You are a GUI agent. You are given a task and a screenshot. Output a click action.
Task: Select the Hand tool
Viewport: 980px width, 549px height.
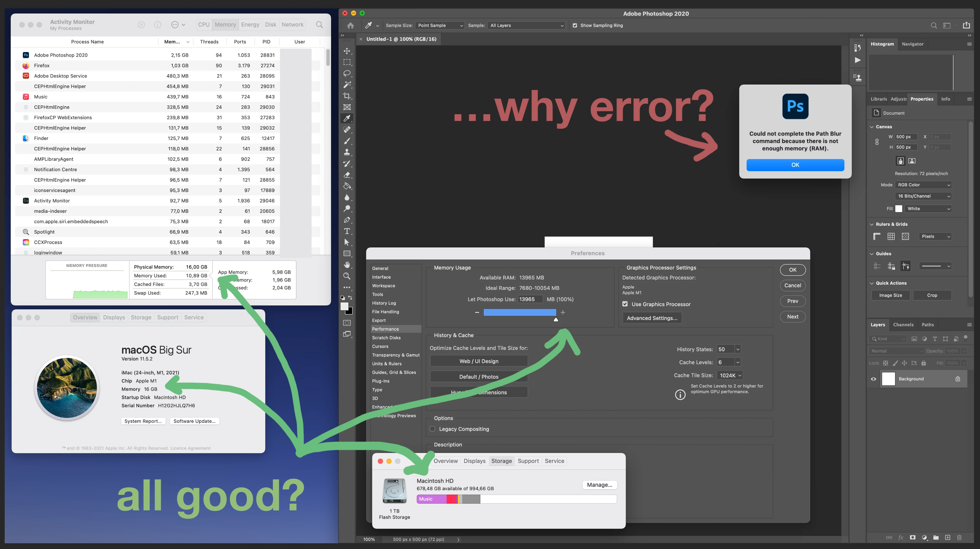(347, 265)
